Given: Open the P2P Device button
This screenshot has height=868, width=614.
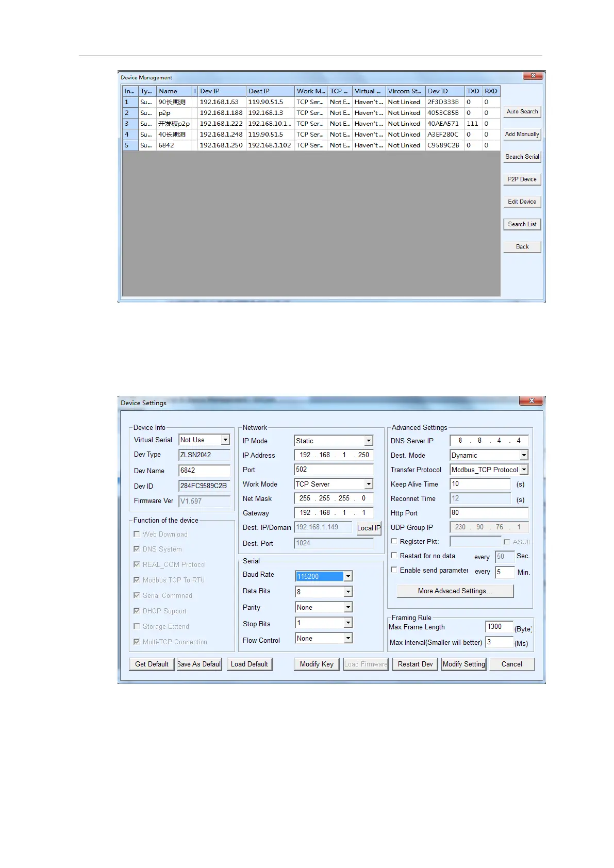Looking at the screenshot, I should [x=522, y=179].
